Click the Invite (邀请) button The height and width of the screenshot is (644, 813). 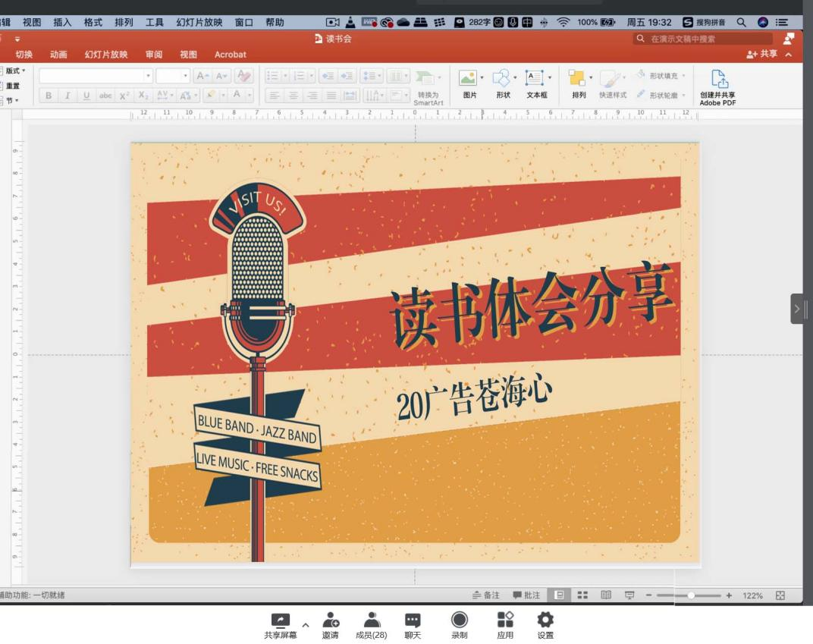[x=330, y=625]
